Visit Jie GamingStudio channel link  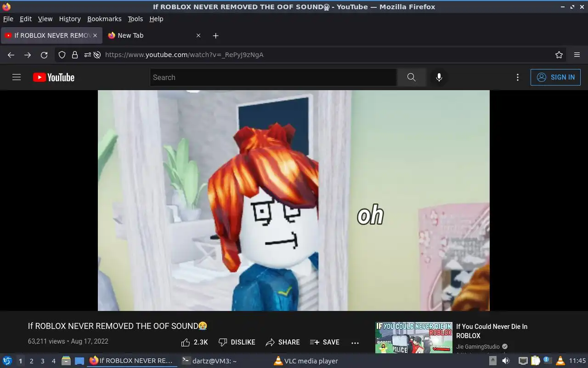[x=478, y=347]
